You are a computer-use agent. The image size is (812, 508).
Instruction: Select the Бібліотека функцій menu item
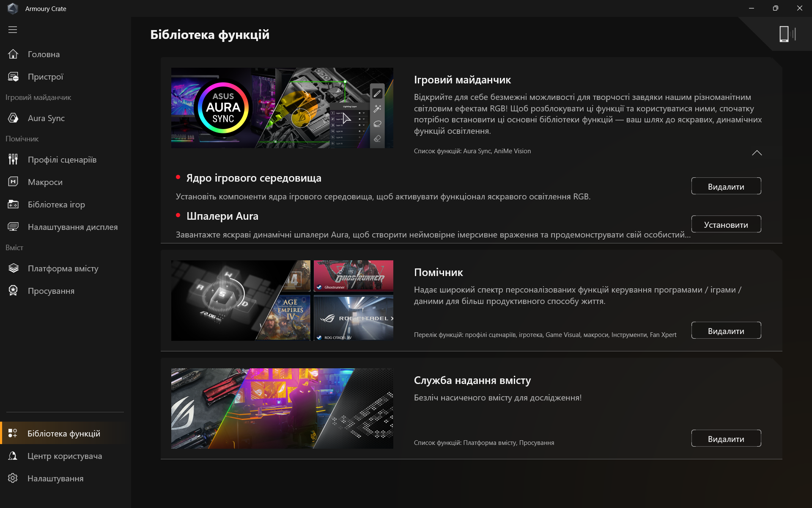(63, 433)
